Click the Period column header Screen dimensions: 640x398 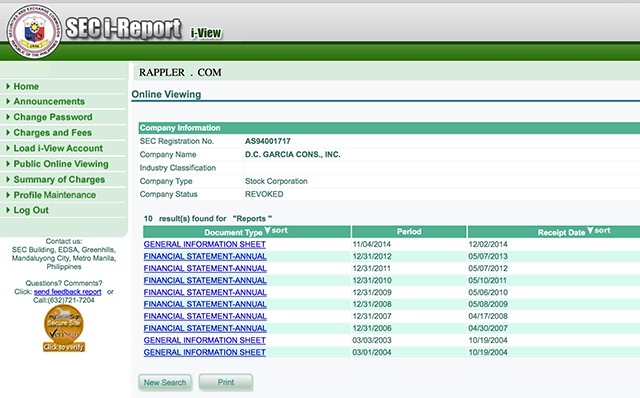coord(409,231)
